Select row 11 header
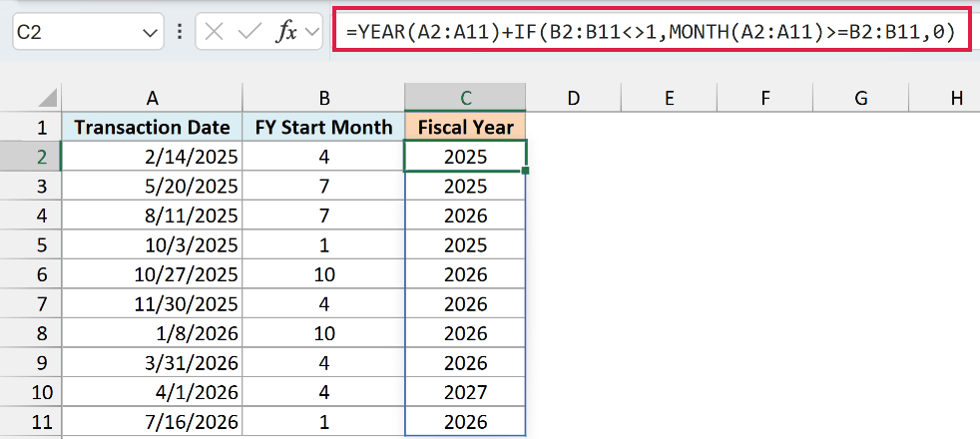Image resolution: width=980 pixels, height=439 pixels. pos(31,422)
